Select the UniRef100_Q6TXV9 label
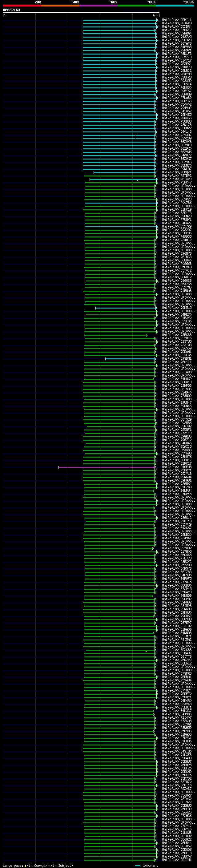 coord(176,179)
